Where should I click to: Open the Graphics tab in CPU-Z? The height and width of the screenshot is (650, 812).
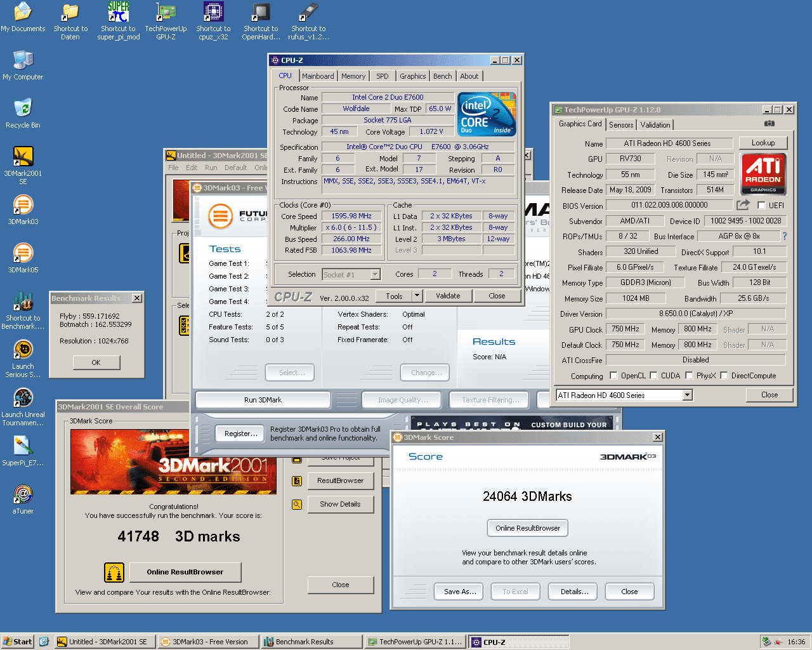413,76
